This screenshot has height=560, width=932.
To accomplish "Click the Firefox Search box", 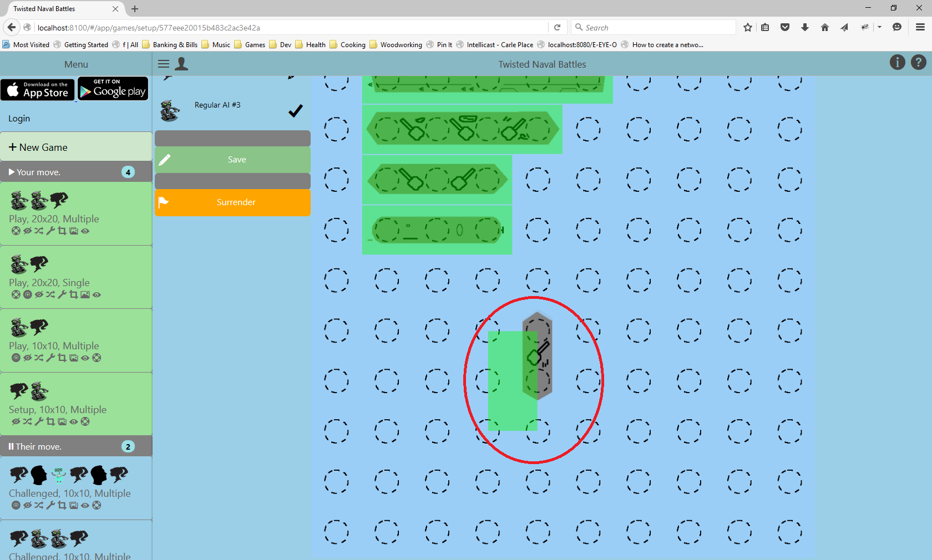I will pos(654,27).
